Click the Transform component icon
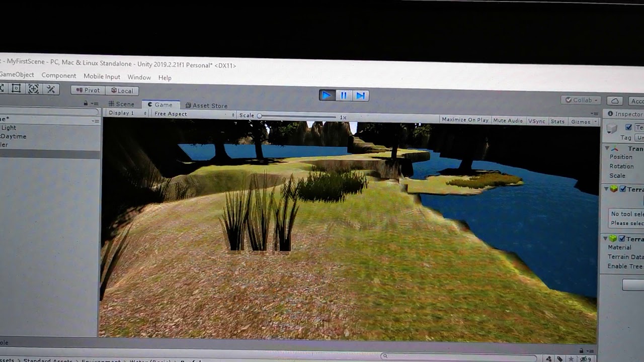644x362 pixels. pos(615,149)
